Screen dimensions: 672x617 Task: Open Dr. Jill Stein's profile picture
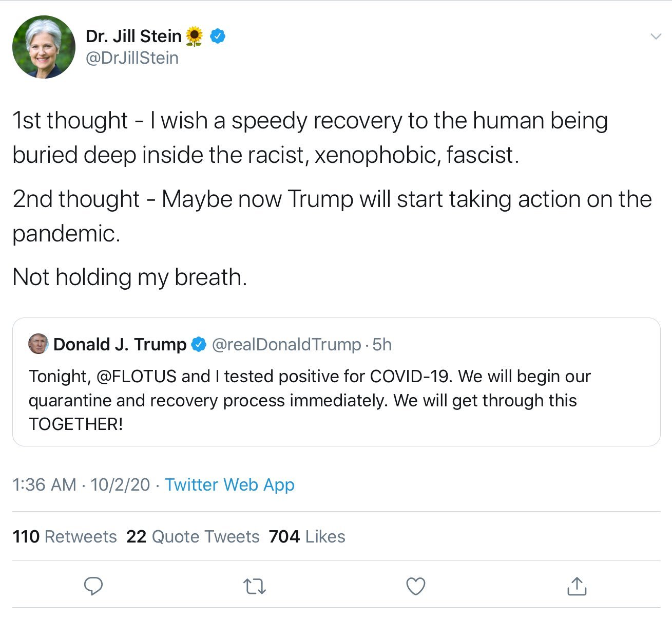[44, 47]
